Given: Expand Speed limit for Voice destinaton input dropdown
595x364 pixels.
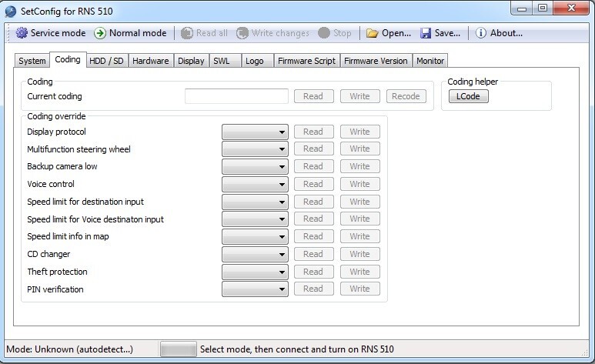Looking at the screenshot, I should [x=255, y=219].
